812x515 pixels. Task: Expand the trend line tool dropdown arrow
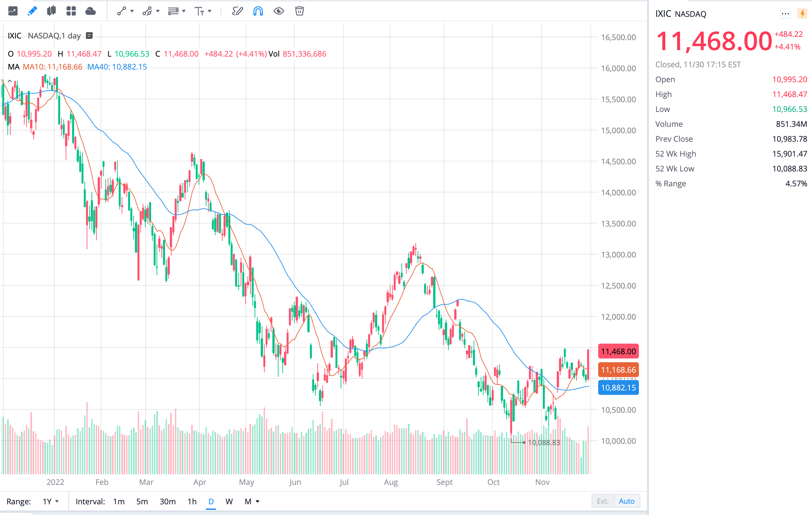point(132,11)
